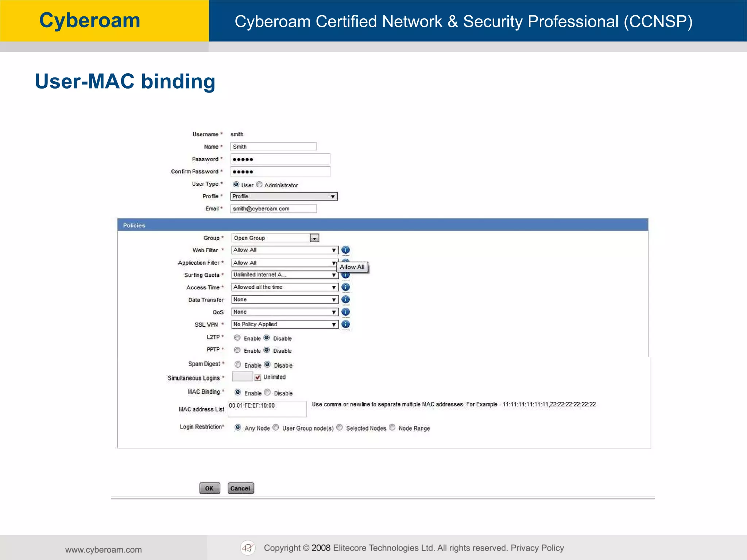The height and width of the screenshot is (560, 747).
Task: Click the SSL VPN info icon
Action: point(345,324)
